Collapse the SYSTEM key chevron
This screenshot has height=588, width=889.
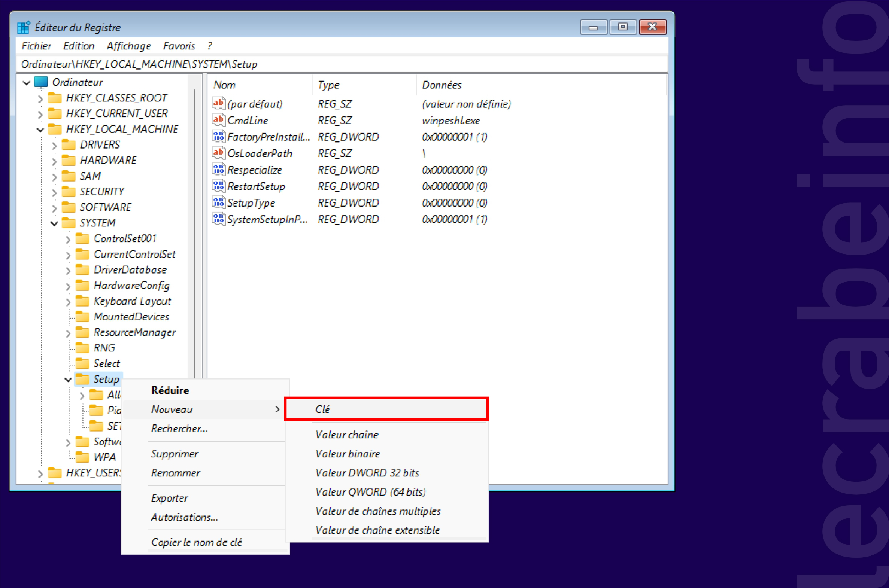pos(54,223)
